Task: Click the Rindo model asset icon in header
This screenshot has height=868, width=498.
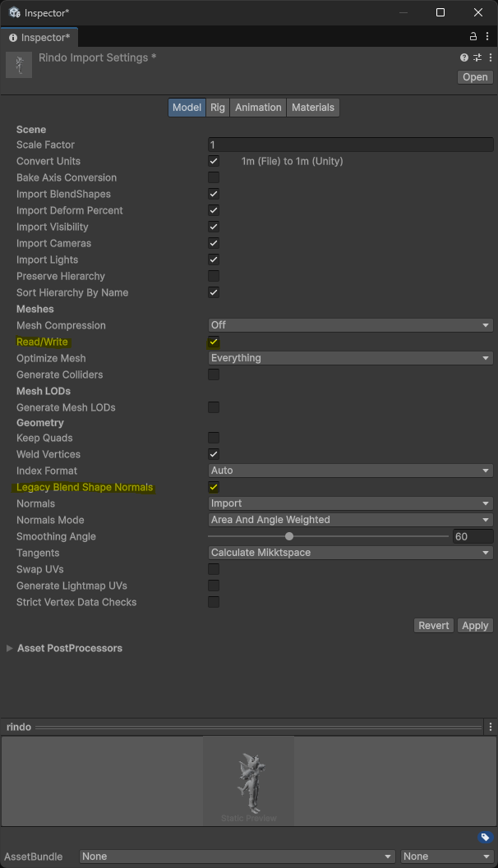Action: 19,65
